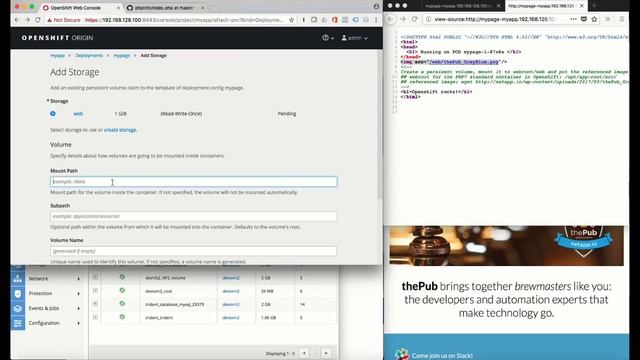Open the Firefox hamburger menu
Image resolution: width=640 pixels, height=360 pixels.
pyautogui.click(x=622, y=19)
